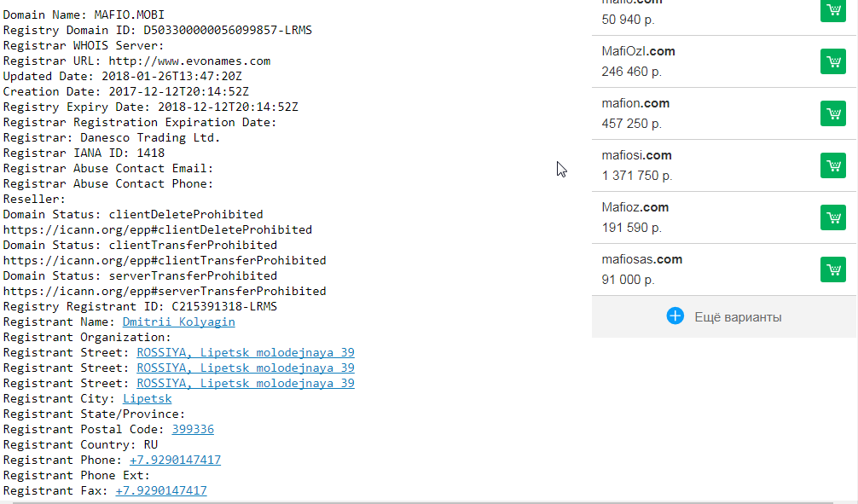
Task: Click cart icon beside 50 940 р. price
Action: [x=832, y=10]
